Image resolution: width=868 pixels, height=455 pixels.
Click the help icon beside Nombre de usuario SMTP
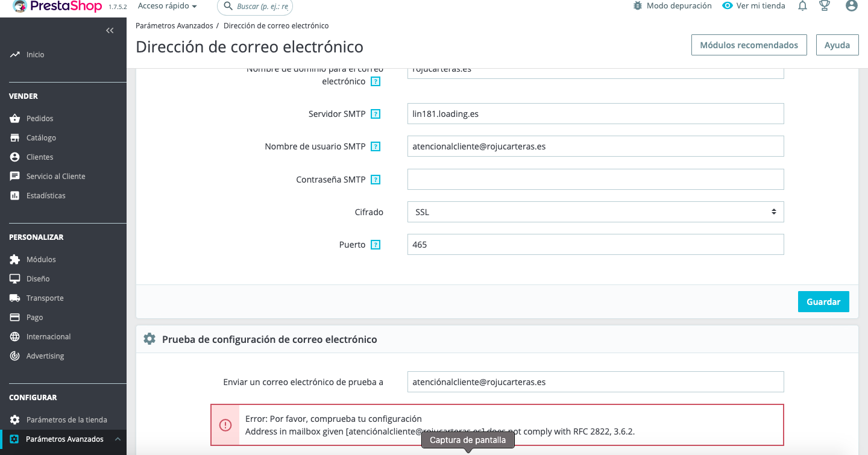(x=376, y=146)
